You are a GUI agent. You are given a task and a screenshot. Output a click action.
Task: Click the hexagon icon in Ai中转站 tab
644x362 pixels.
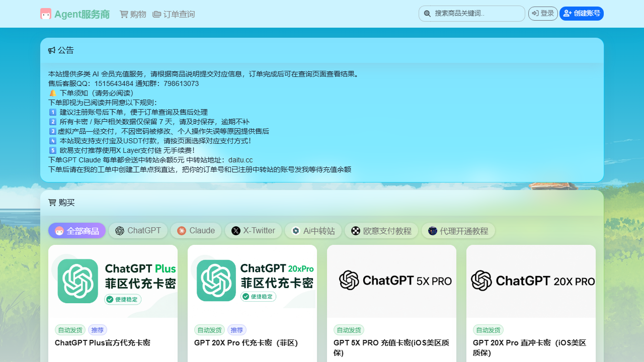point(296,231)
